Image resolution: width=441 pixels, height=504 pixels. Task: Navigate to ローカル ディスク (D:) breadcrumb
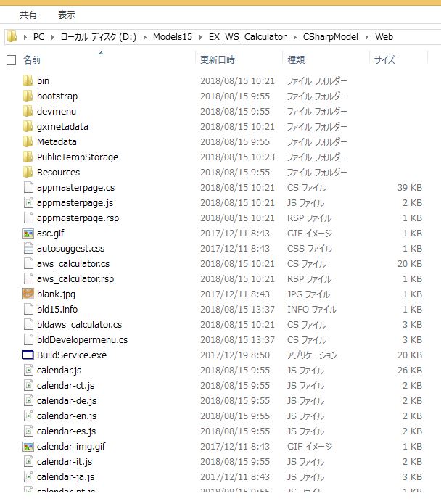click(99, 37)
